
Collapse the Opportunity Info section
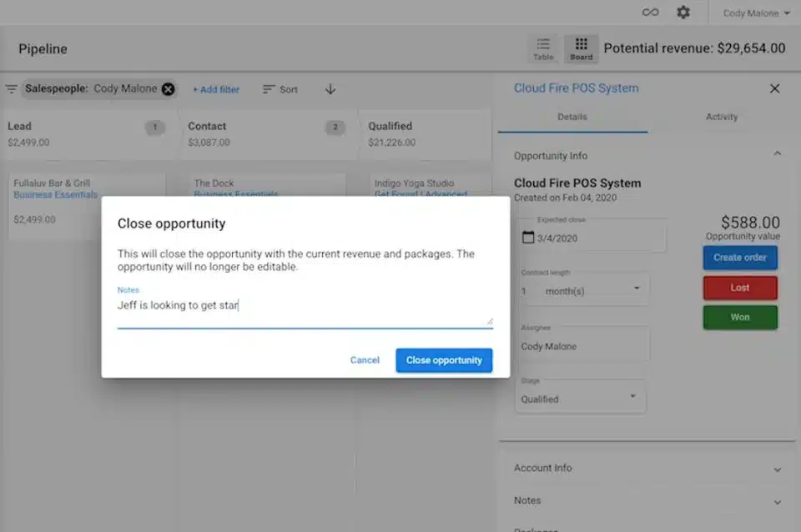coord(777,154)
